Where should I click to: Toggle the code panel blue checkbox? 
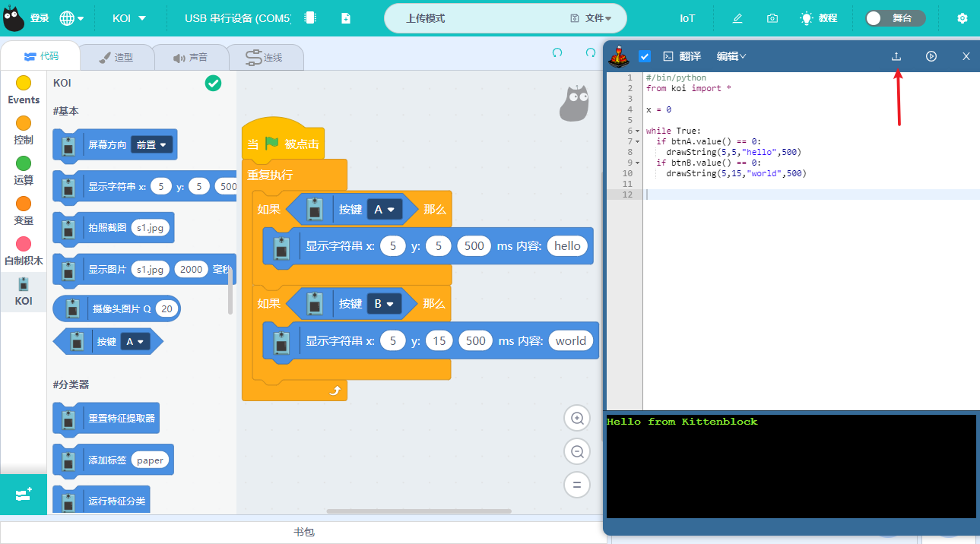pos(645,56)
